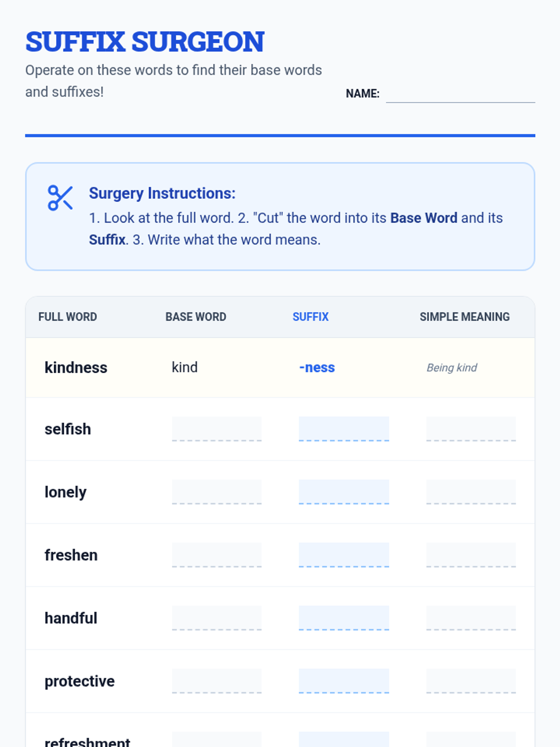The width and height of the screenshot is (560, 747).
Task: Click the SUFFIX column header
Action: pos(310,317)
